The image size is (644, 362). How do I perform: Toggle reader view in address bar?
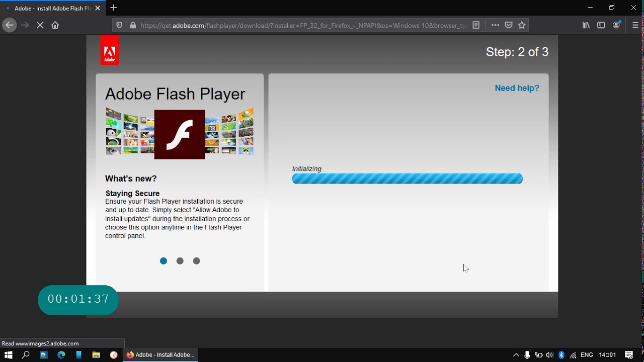[x=476, y=25]
